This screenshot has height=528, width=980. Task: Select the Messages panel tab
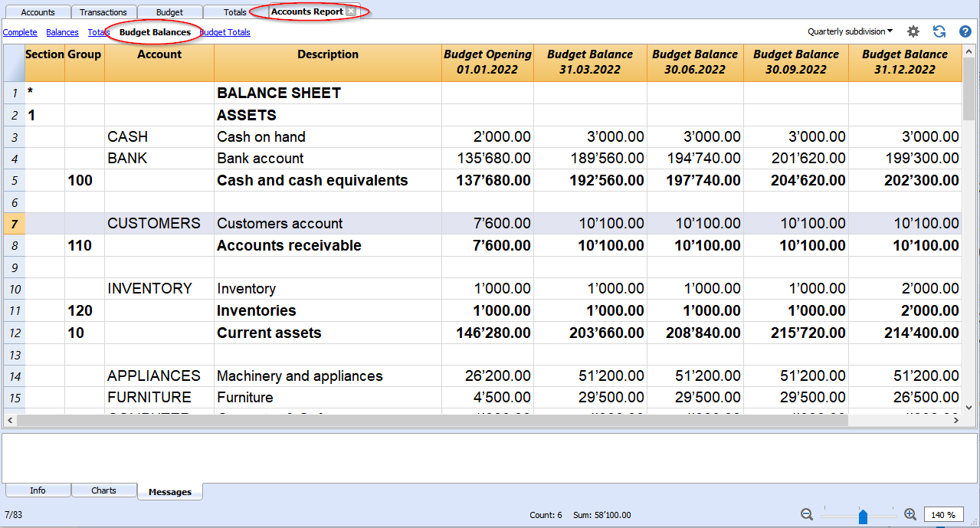[170, 491]
